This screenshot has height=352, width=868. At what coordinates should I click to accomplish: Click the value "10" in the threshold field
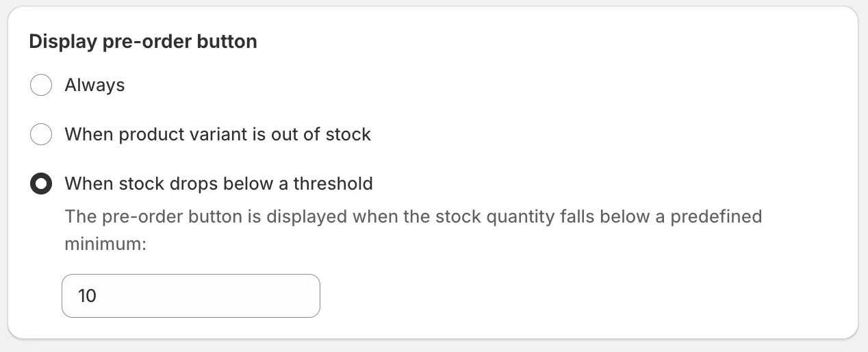click(88, 296)
